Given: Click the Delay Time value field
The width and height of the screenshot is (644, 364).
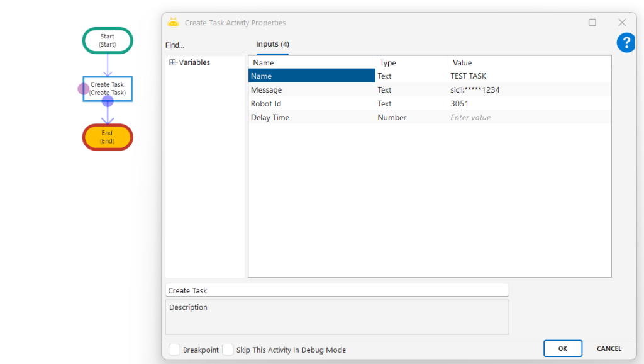Looking at the screenshot, I should pos(528,118).
